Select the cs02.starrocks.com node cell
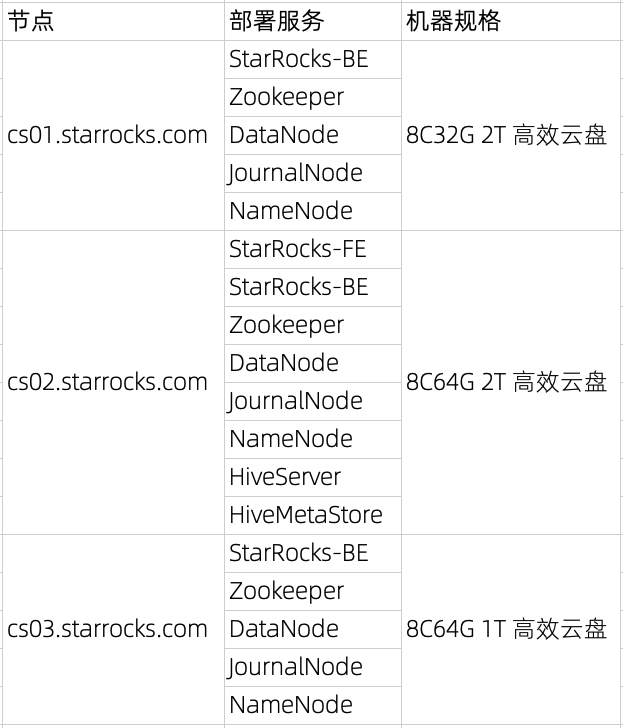This screenshot has width=623, height=728. (113, 382)
